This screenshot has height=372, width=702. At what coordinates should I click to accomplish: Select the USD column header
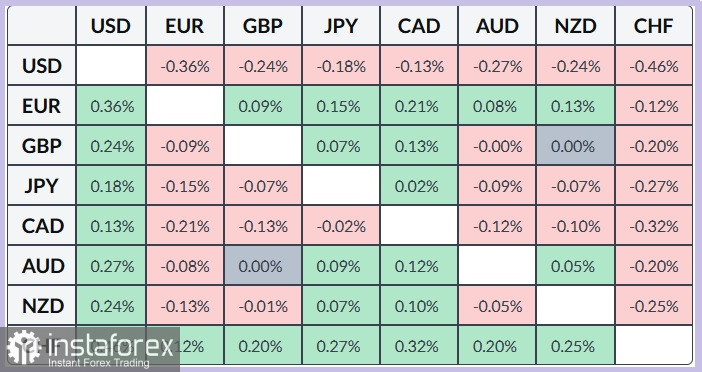111,26
